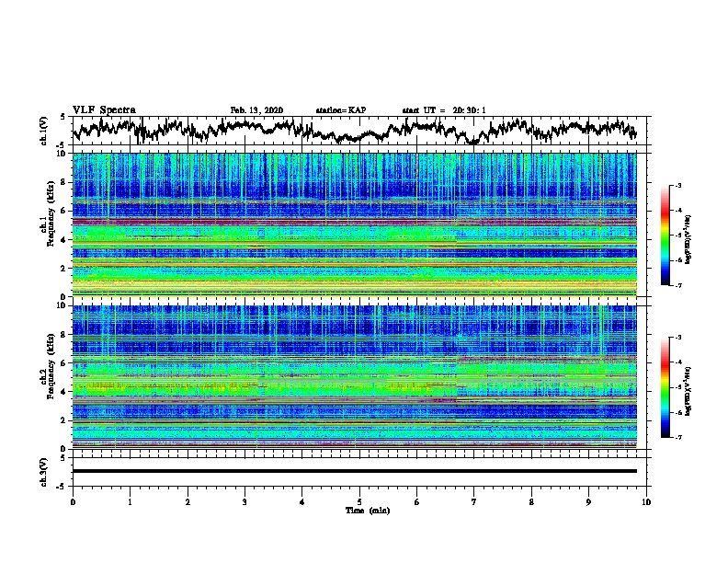The height and width of the screenshot is (563, 728).
Task: Click the 'ch.3(V)' axis label
Action: point(44,472)
